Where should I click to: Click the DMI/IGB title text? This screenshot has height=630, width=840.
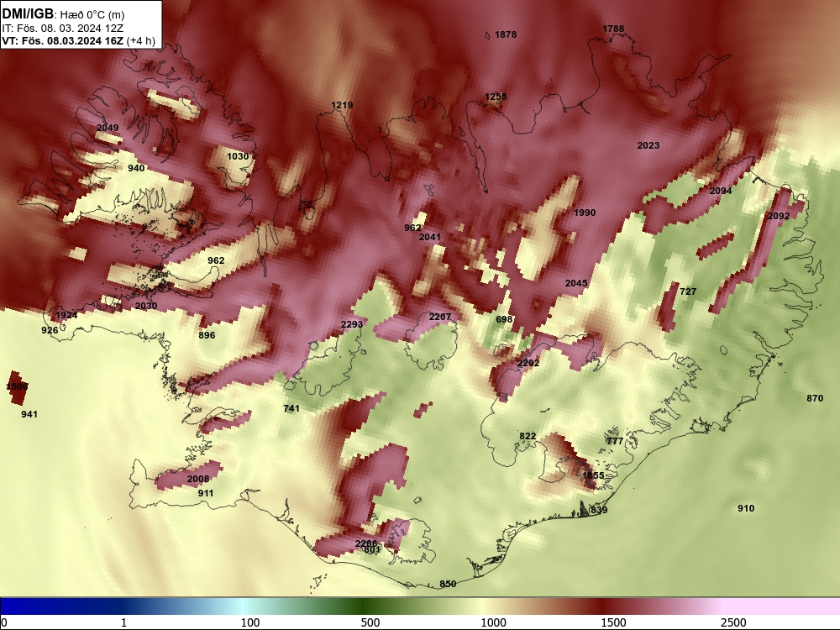pos(28,14)
